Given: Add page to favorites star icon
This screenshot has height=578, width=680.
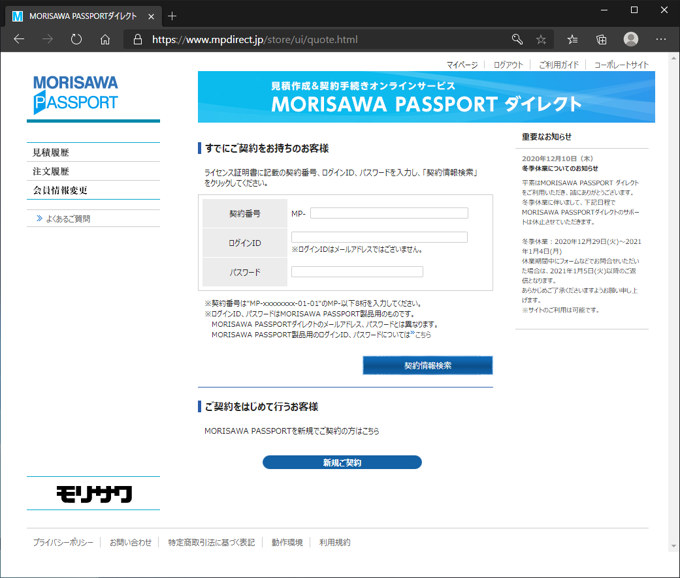Looking at the screenshot, I should pos(541,40).
